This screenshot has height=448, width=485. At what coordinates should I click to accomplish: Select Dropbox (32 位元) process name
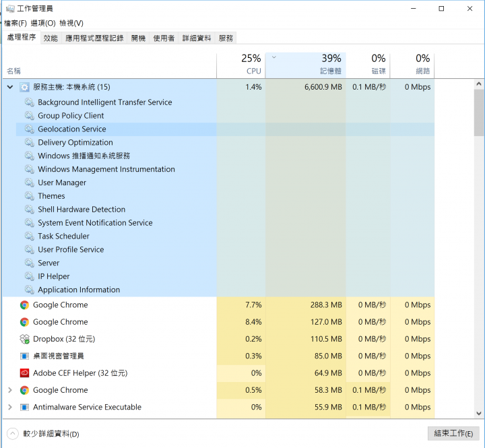pos(64,339)
